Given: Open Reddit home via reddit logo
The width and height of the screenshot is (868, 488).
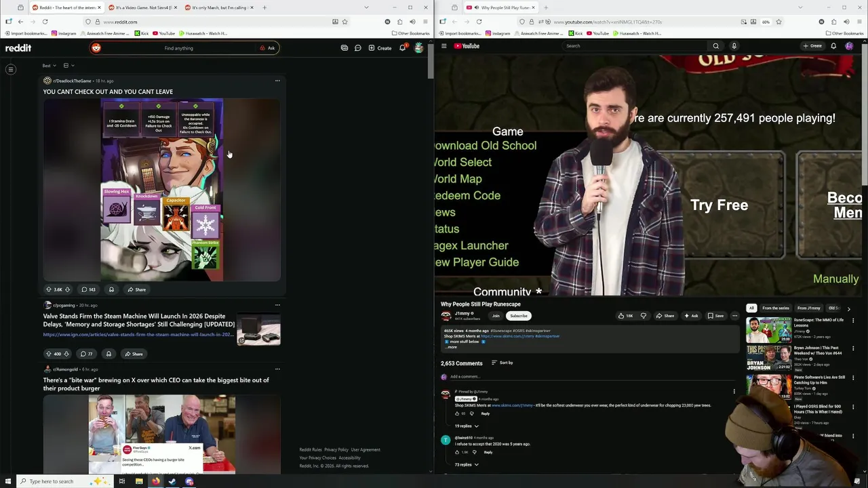Looking at the screenshot, I should (18, 48).
